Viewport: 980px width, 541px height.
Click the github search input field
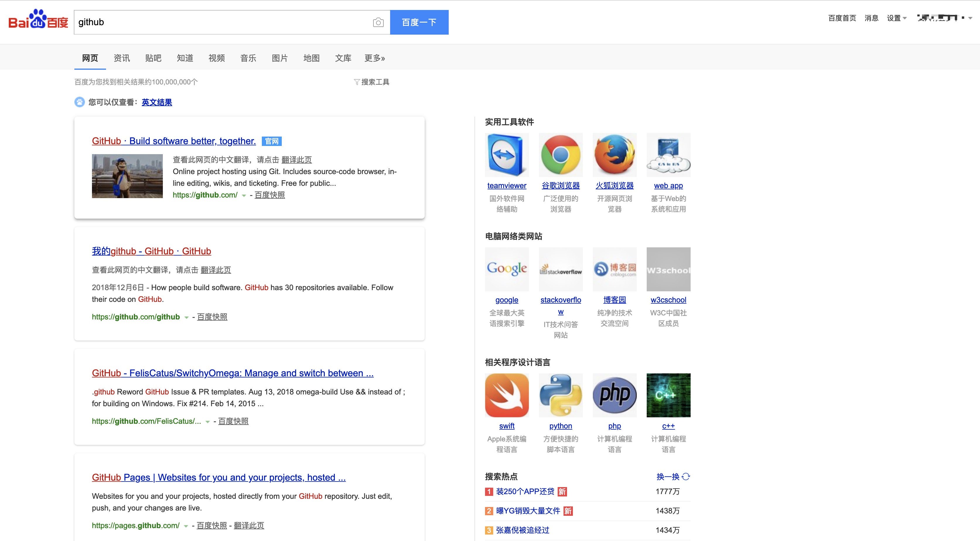[221, 22]
